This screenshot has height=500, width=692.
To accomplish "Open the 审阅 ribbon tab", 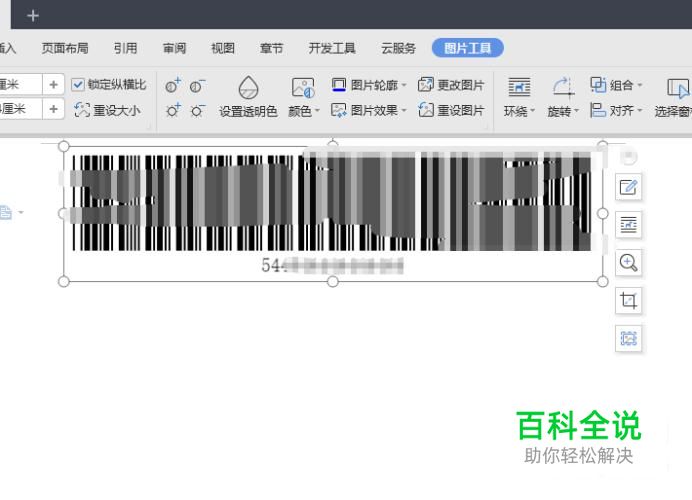I will (x=174, y=48).
